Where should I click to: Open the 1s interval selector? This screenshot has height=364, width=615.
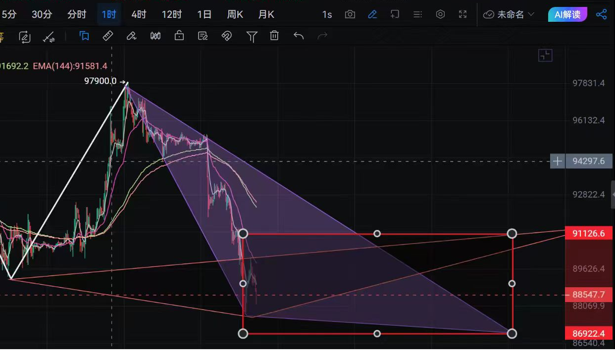point(327,14)
